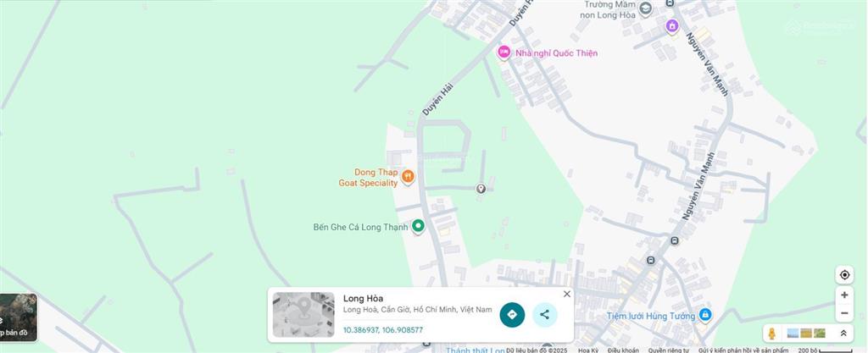Screen dimensions: 868x353
Task: Open Long Hòa place thumbnail
Action: (x=303, y=315)
